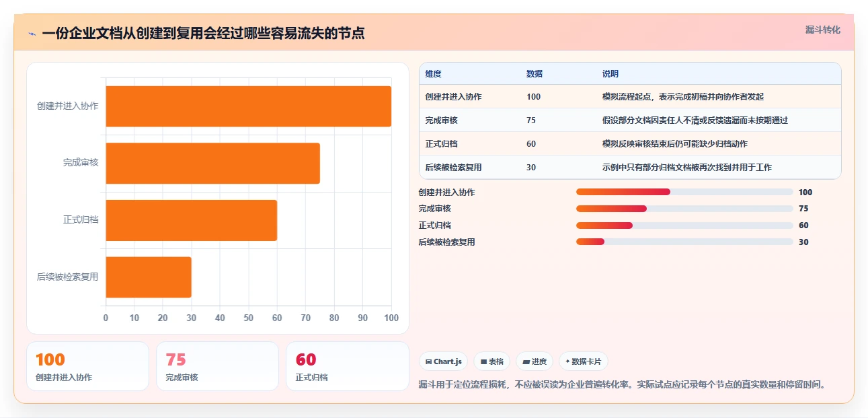Click the 创建并进入协作 progress bar
The width and height of the screenshot is (868, 418).
click(684, 192)
